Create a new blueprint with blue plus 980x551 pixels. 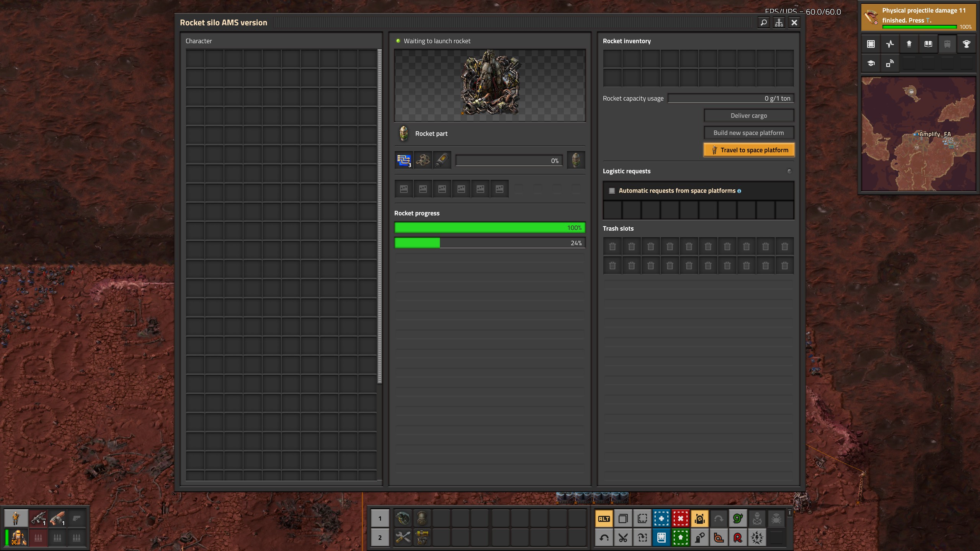(x=661, y=518)
